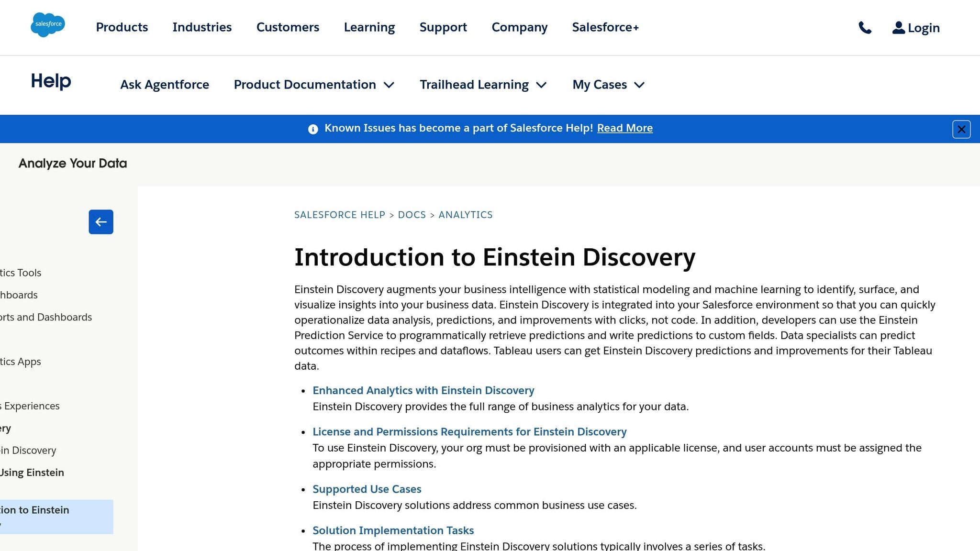Collapse sidebar with the blue arrow button
The width and height of the screenshot is (980, 551).
pyautogui.click(x=101, y=222)
